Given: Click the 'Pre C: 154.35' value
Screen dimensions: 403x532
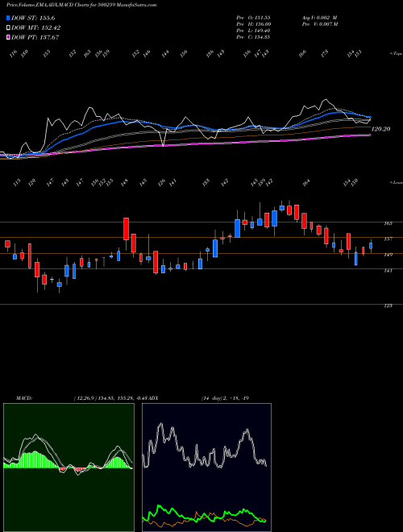Looking at the screenshot, I should pos(253,37).
